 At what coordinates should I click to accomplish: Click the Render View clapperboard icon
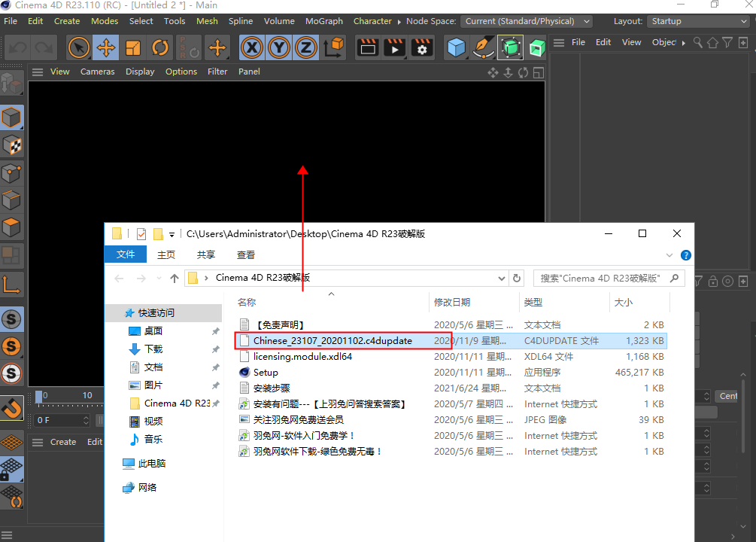(367, 48)
